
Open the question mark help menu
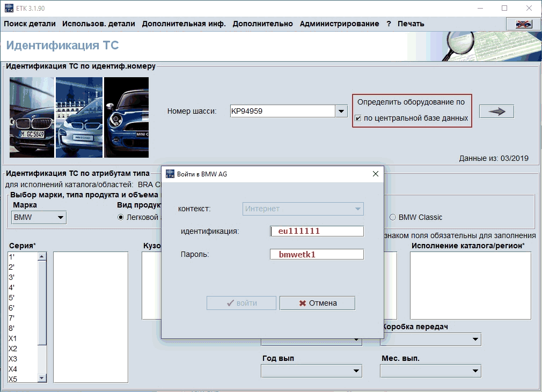[x=389, y=24]
